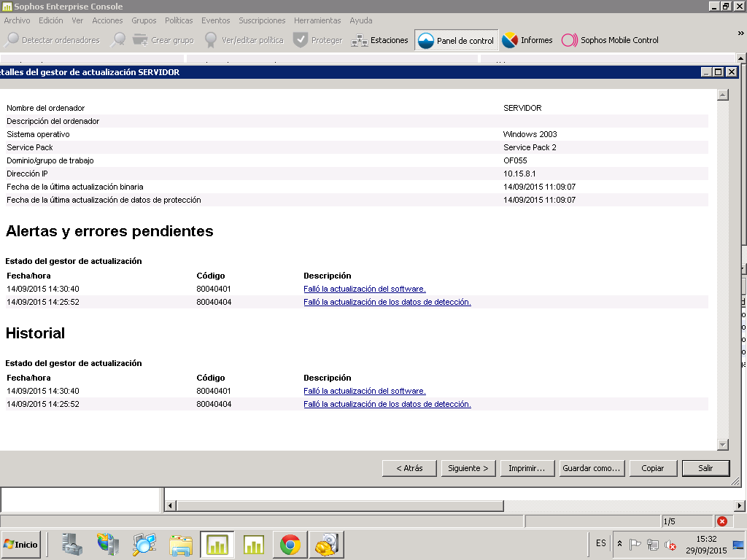This screenshot has width=747, height=560.
Task: Click the ES language indicator
Action: 601,543
